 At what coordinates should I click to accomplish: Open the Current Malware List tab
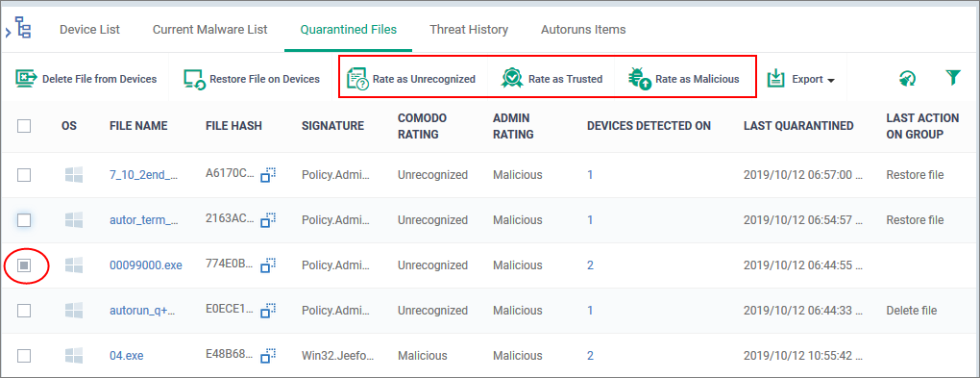[210, 30]
